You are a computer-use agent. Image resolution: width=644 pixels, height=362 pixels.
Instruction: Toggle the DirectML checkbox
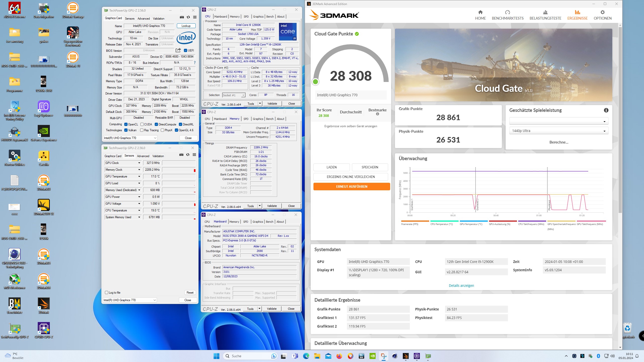coord(180,124)
